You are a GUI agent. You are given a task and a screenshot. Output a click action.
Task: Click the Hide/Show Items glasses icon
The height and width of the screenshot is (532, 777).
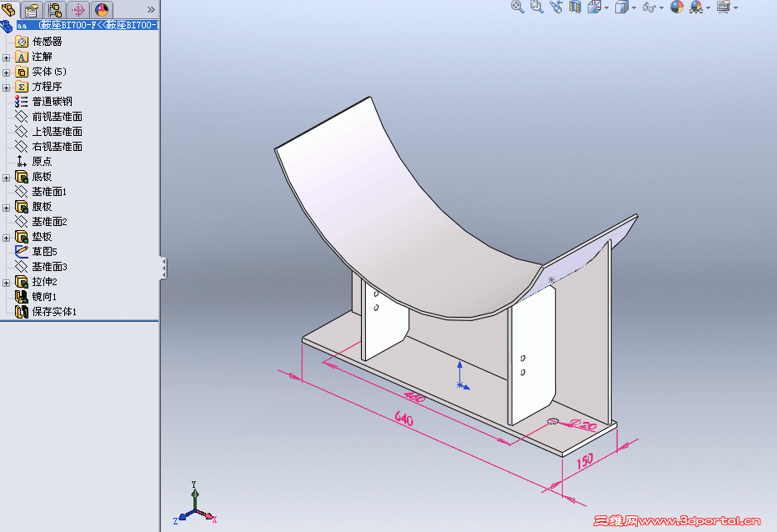(649, 7)
